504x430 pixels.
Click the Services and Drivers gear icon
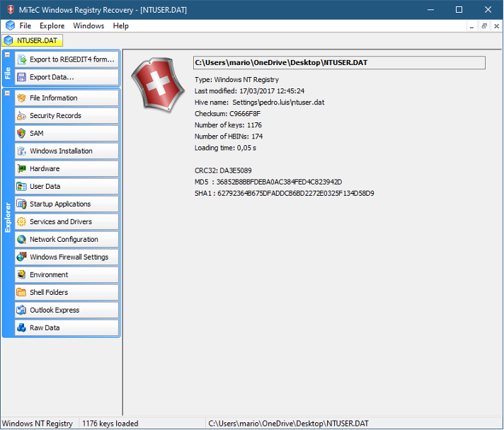[x=21, y=221]
